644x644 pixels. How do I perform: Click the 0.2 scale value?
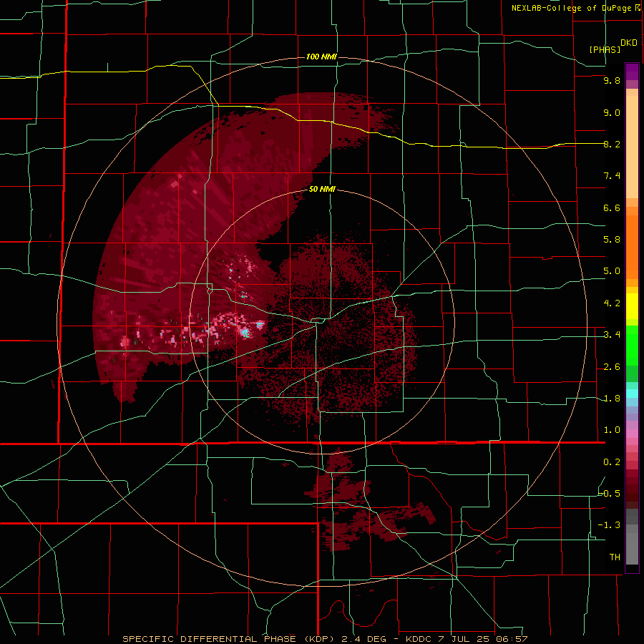pos(612,462)
